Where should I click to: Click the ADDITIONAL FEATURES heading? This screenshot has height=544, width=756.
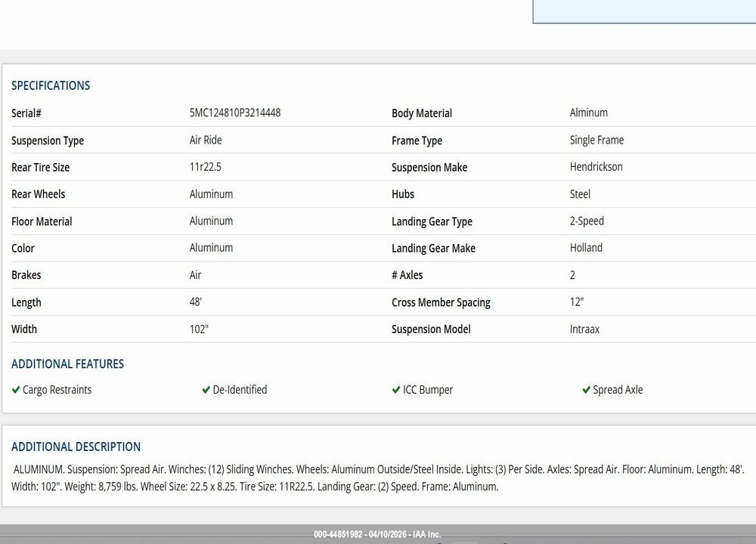pos(67,363)
